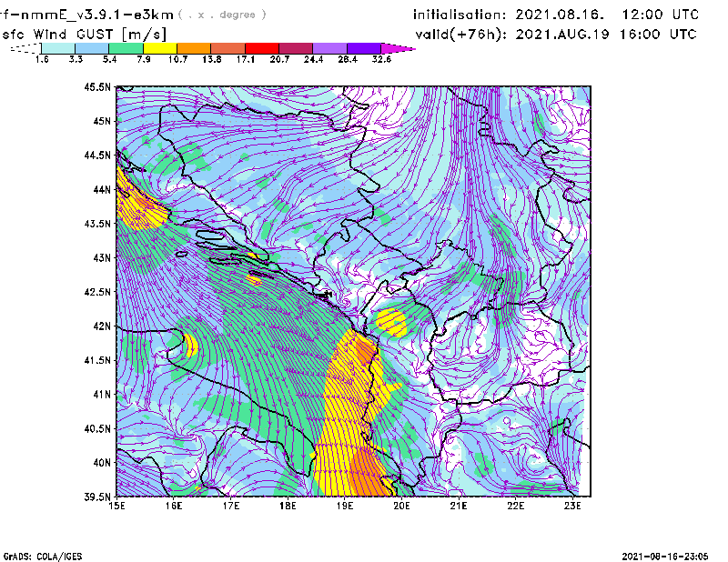Click the "18E" longitude label
This screenshot has height=562, width=728.
[x=288, y=506]
